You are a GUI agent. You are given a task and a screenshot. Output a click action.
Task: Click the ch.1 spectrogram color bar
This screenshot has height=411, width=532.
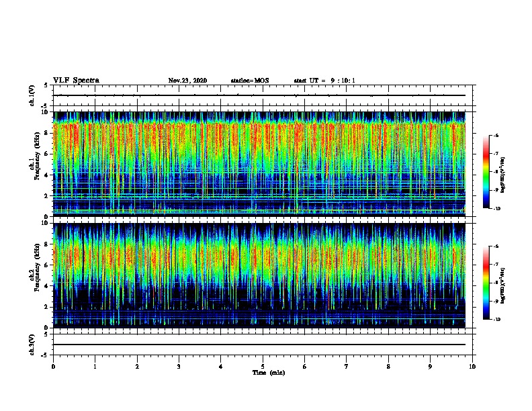click(x=486, y=172)
